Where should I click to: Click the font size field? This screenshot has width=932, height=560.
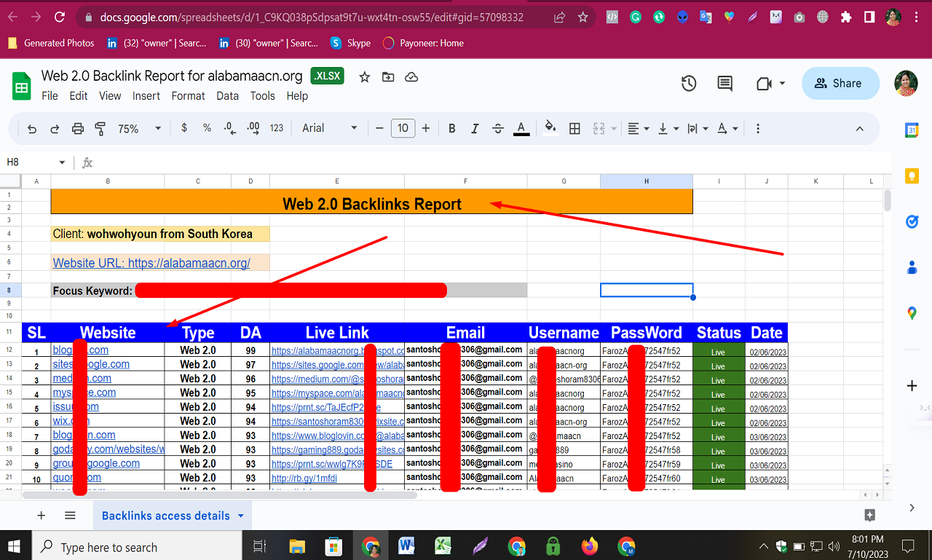pyautogui.click(x=403, y=128)
